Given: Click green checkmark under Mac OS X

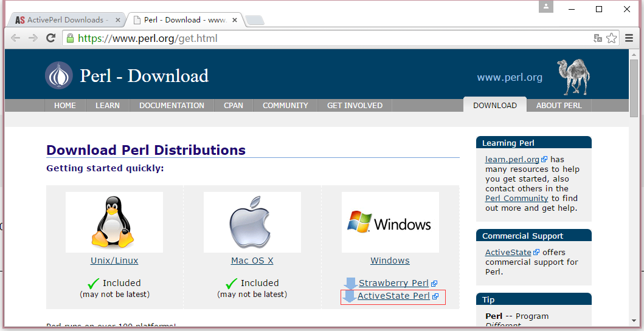Looking at the screenshot, I should pyautogui.click(x=232, y=283).
